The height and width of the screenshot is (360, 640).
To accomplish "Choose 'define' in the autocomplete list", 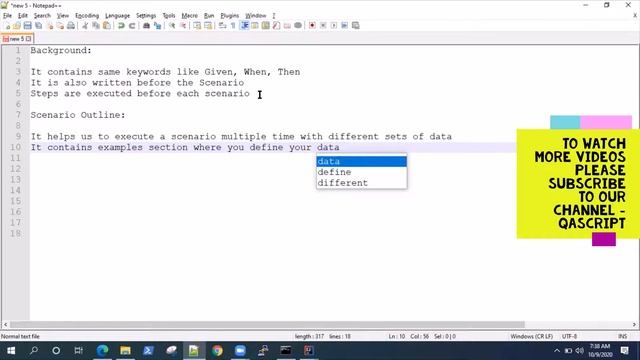I will 362,172.
